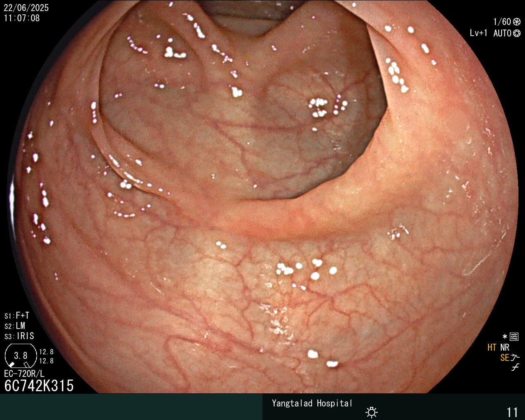Click the image counter 11
This screenshot has width=525, height=420.
(512, 412)
